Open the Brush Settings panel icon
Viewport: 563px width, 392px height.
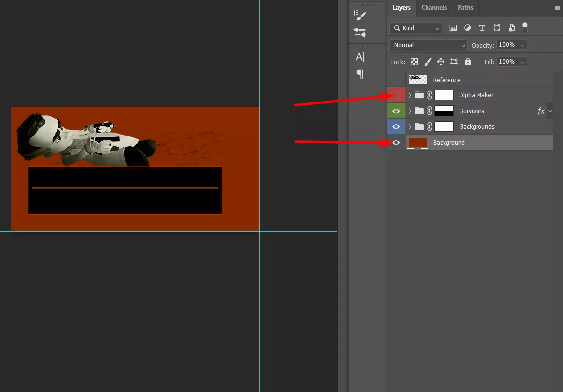[360, 15]
